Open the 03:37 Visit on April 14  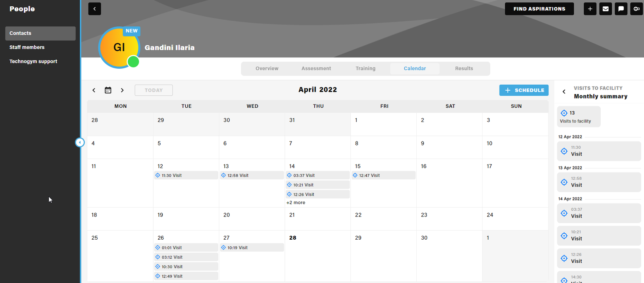point(318,175)
